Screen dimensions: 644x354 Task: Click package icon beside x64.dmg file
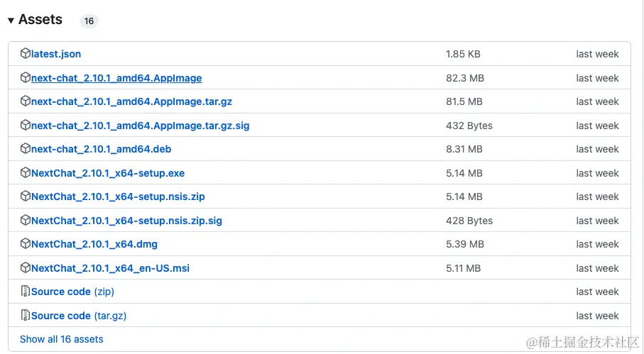[26, 243]
